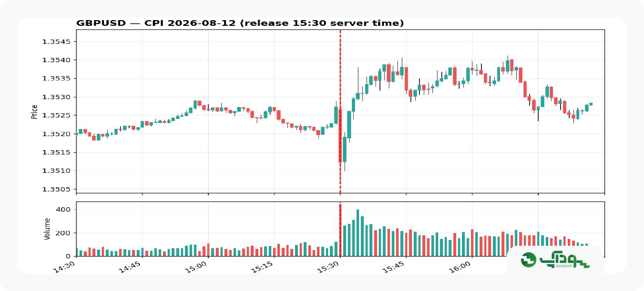Click the 15:00 time axis label
Viewport: 644px width, 291px height.
point(197,267)
